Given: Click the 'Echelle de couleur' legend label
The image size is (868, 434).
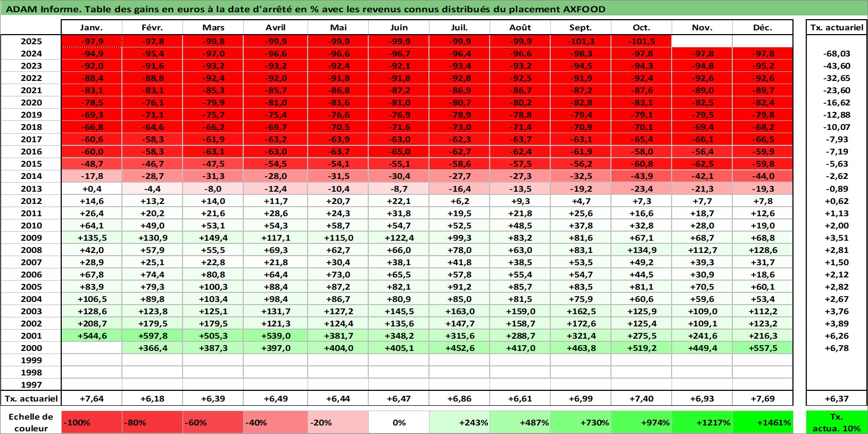Looking at the screenshot, I should 31,422.
